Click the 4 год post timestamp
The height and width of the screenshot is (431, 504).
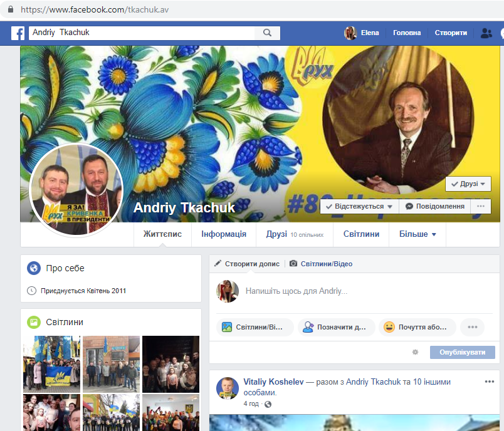[x=251, y=403]
